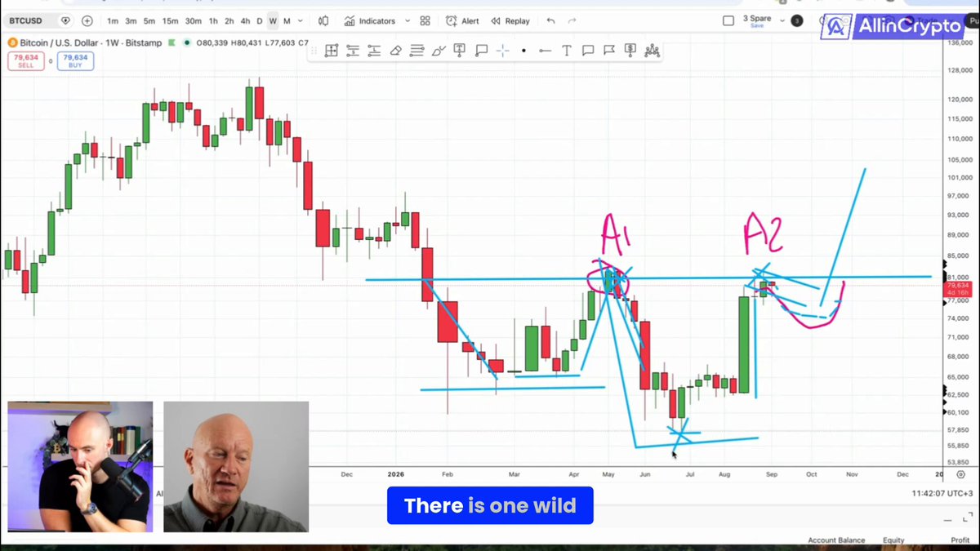
Task: Choose the 4h timeframe
Action: [x=245, y=21]
